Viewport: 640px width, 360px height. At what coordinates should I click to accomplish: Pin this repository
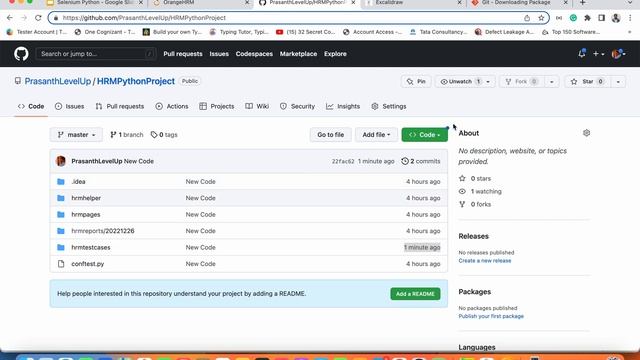coord(416,82)
